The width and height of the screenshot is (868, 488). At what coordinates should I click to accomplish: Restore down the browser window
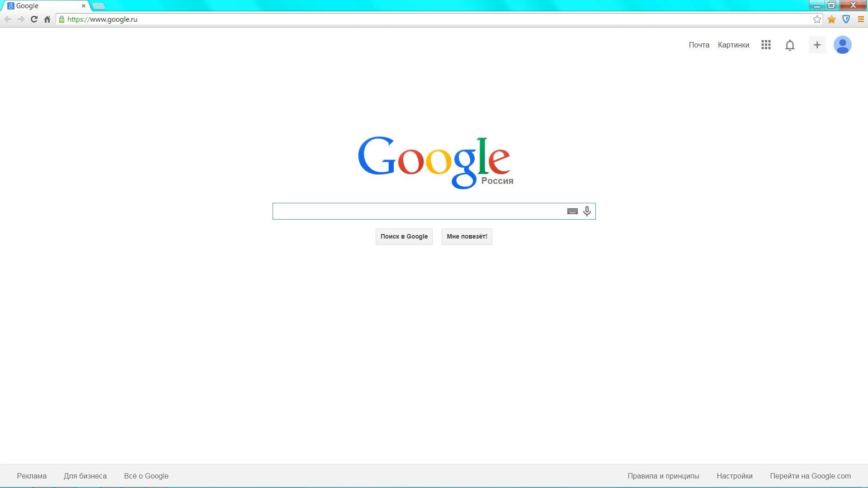[831, 5]
